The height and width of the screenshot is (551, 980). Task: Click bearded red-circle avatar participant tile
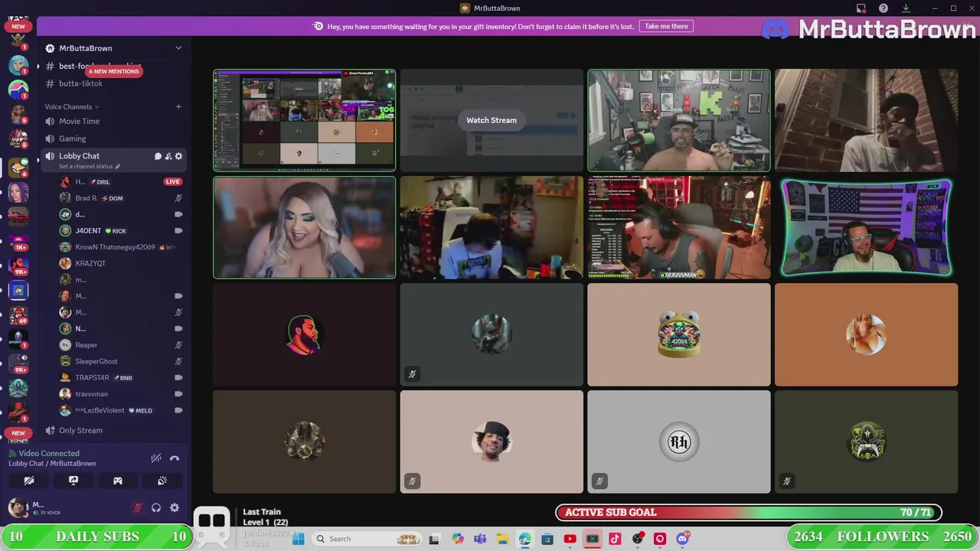tap(305, 334)
